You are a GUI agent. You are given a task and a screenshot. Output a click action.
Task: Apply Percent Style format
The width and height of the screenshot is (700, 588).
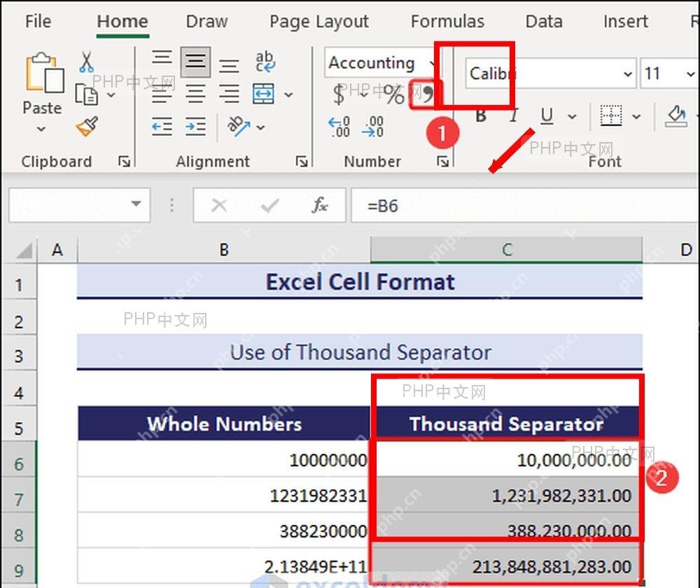click(x=393, y=94)
